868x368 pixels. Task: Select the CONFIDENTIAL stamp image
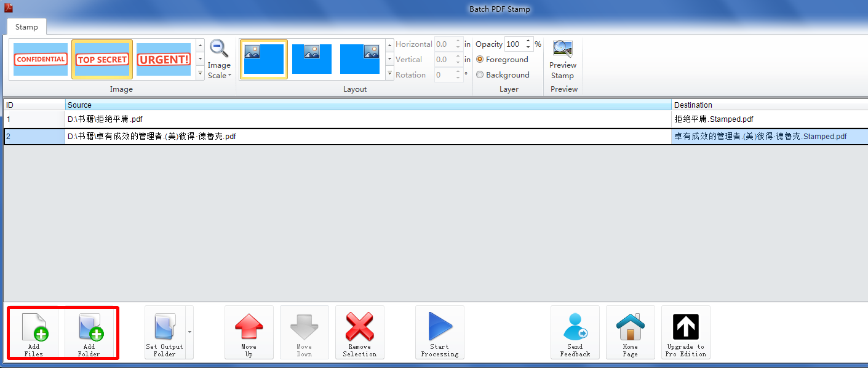pos(41,59)
